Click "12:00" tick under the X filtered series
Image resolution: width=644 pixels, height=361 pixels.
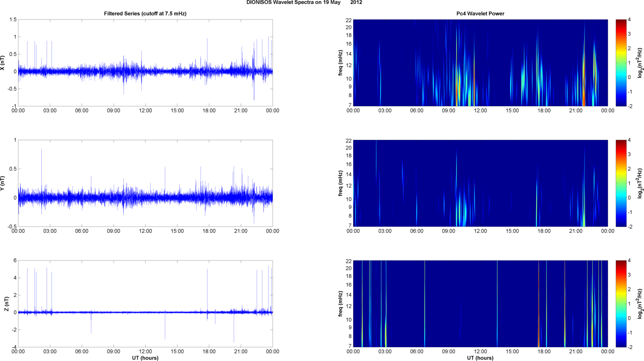tap(145, 111)
